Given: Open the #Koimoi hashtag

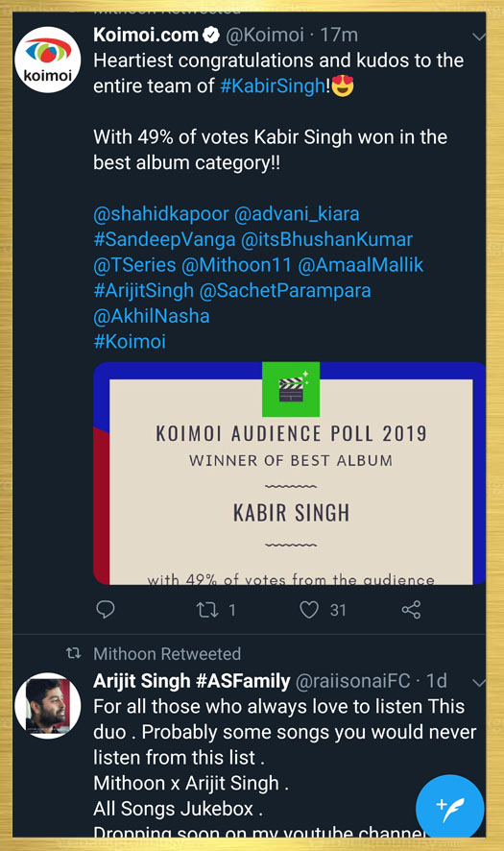Looking at the screenshot, I should 130,341.
